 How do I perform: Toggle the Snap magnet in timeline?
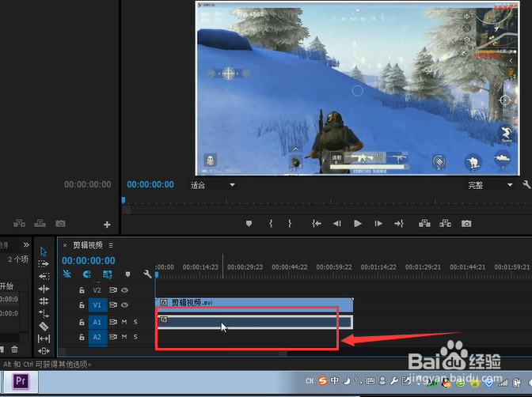[86, 274]
